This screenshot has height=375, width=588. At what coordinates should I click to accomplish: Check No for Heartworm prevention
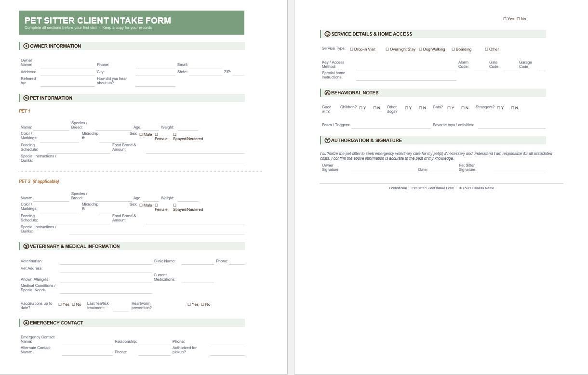click(x=203, y=304)
